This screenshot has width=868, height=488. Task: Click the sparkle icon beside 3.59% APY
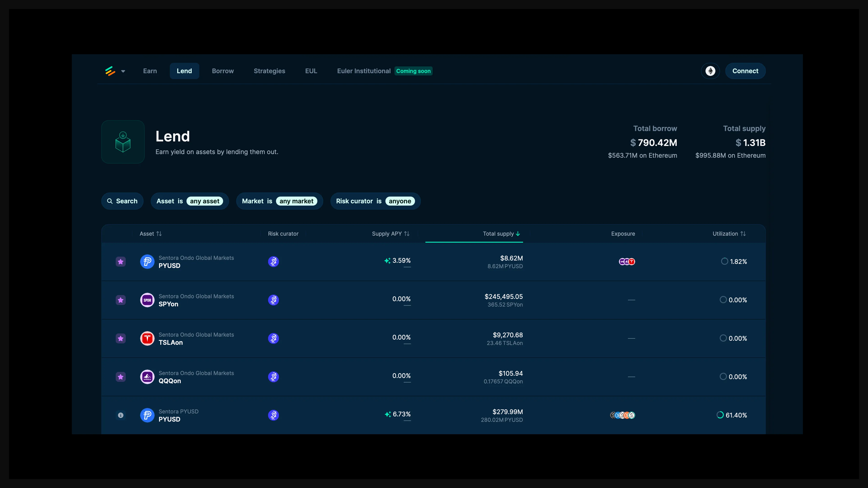tap(387, 261)
